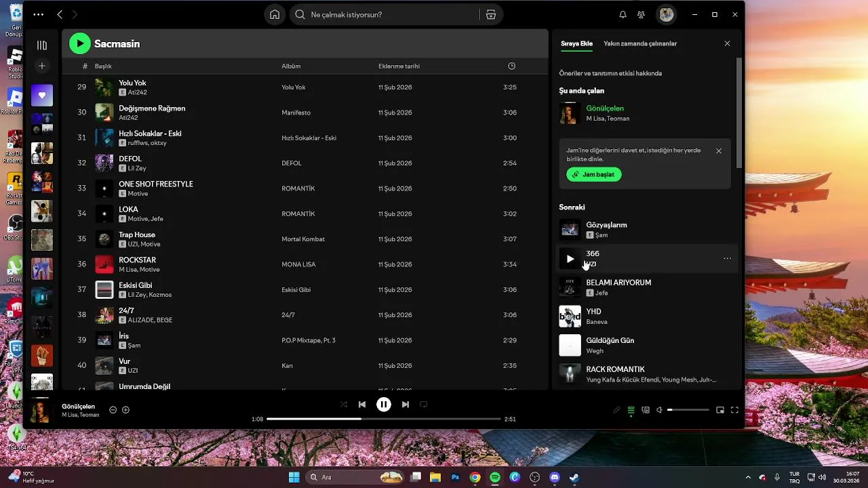Open the Liked Songs playlist thumbnail
This screenshot has height=488, width=868.
tap(42, 96)
